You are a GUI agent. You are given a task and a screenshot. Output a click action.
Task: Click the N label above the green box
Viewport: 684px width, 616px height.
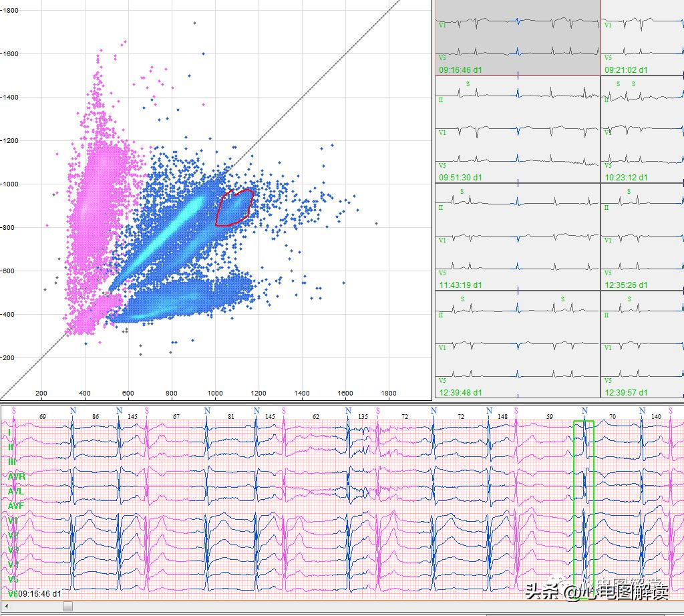click(x=584, y=411)
